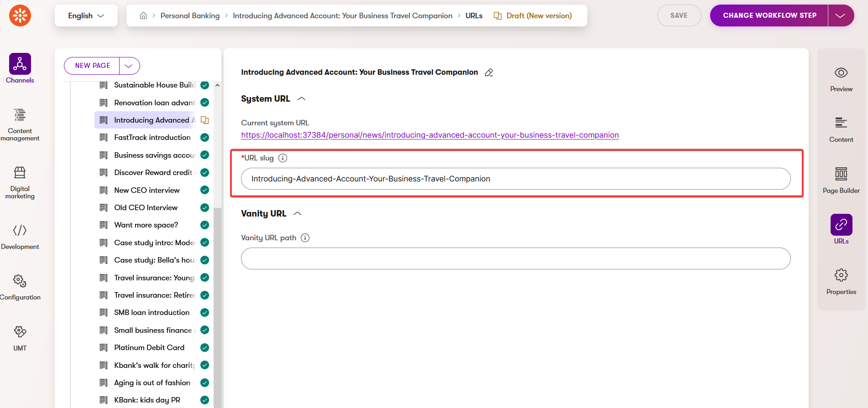The width and height of the screenshot is (868, 408).
Task: Expand the New Page dropdown arrow
Action: coord(129,66)
